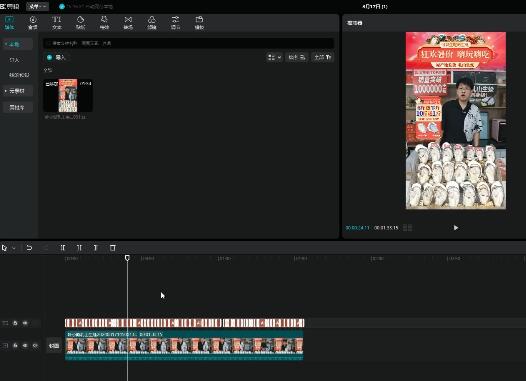Click the main clip's audio waveform strip

184,358
